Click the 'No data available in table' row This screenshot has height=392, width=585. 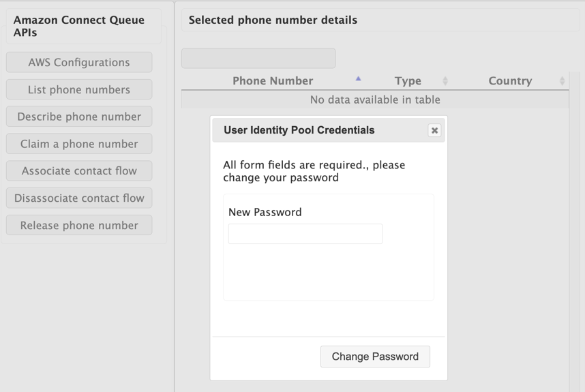click(x=375, y=100)
